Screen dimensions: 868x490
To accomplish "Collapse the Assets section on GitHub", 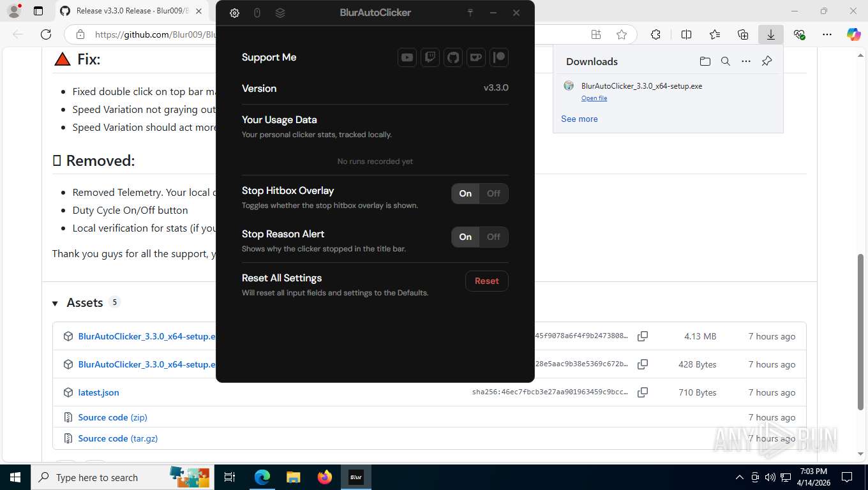I will pyautogui.click(x=56, y=303).
